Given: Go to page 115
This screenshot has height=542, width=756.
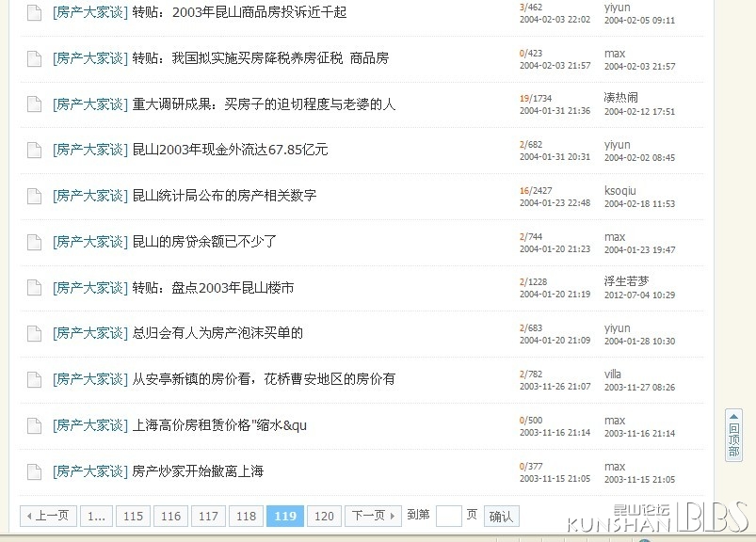Looking at the screenshot, I should pos(133,516).
